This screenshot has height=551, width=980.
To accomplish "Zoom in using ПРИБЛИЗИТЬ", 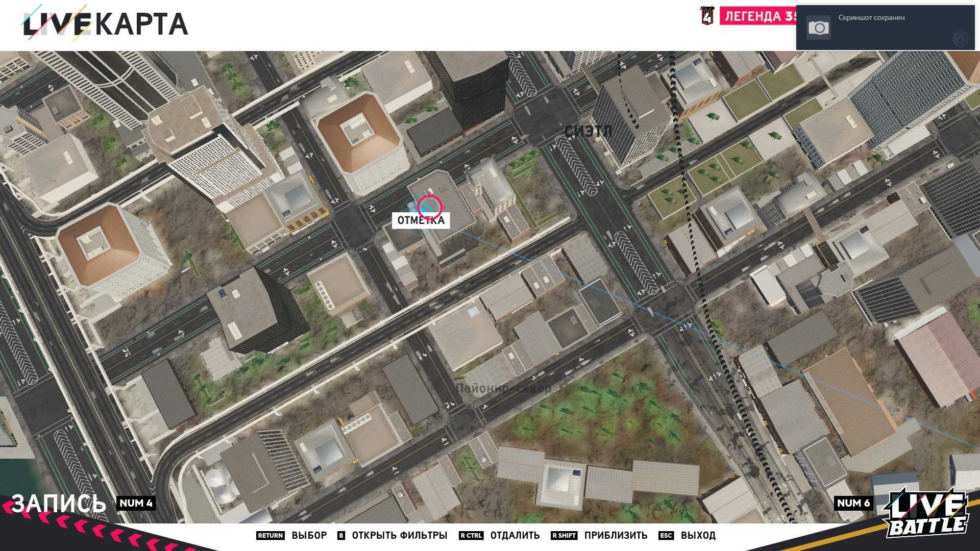I will tap(616, 535).
